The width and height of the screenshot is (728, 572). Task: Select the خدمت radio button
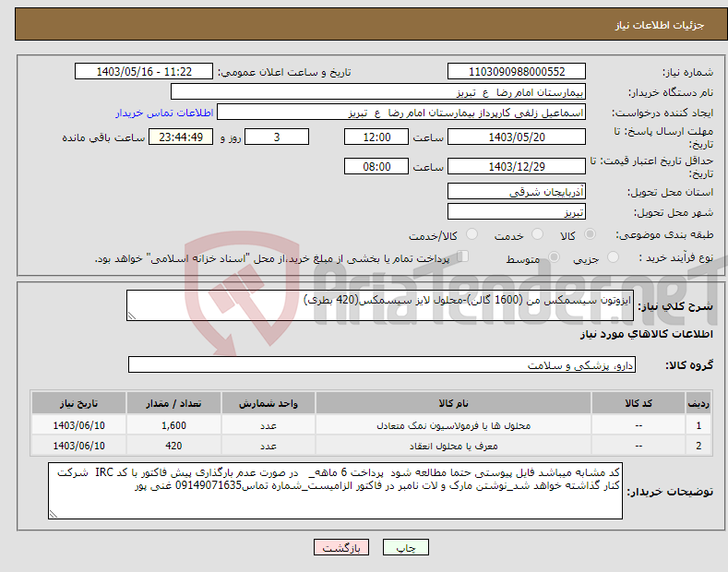537,234
